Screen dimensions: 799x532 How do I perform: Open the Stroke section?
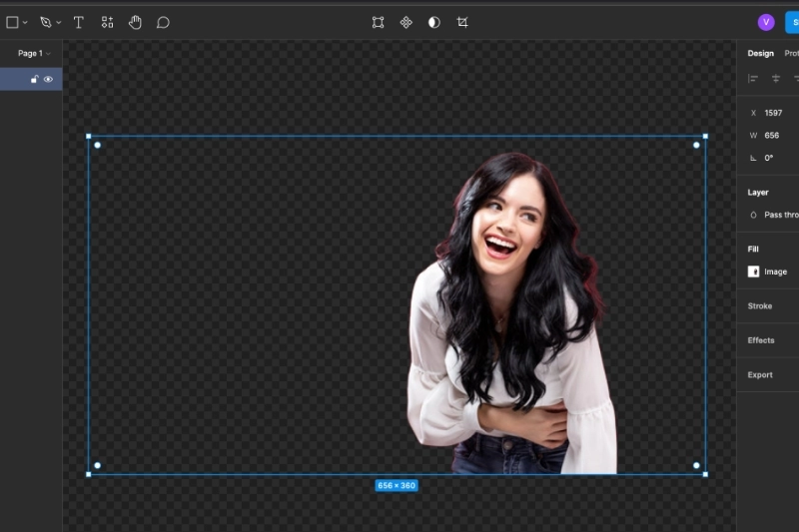[760, 306]
